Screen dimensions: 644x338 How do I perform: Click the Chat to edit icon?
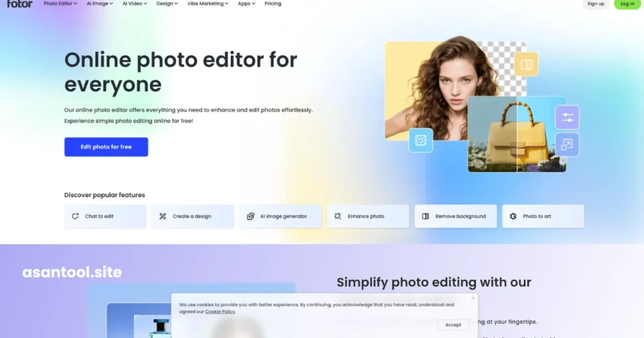[75, 216]
